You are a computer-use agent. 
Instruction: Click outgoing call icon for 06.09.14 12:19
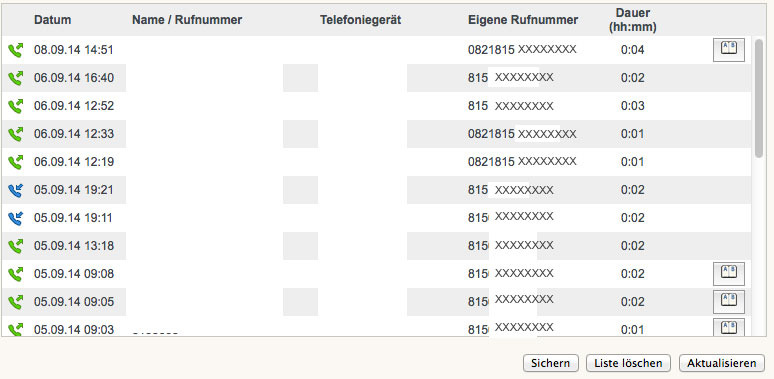16,162
